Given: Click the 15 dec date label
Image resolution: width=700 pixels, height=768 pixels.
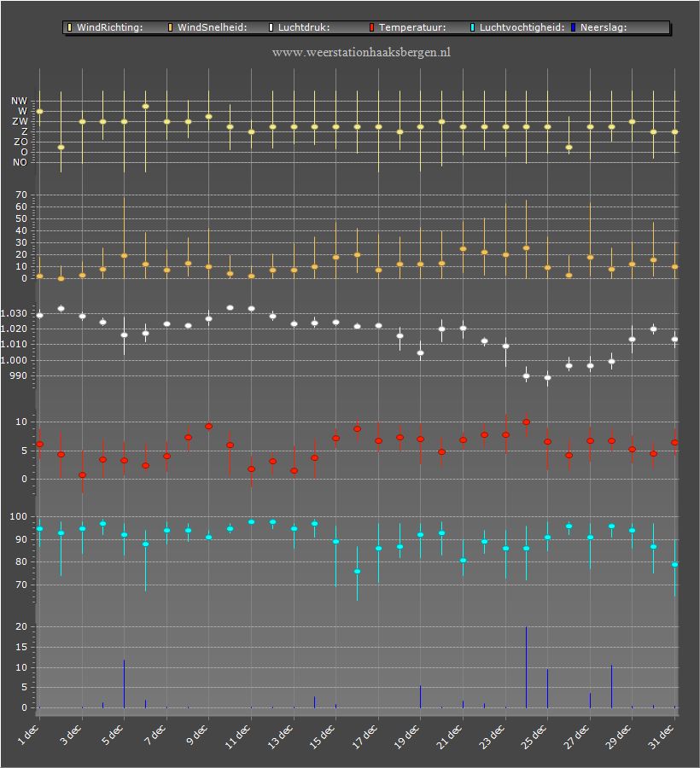Looking at the screenshot, I should point(322,736).
